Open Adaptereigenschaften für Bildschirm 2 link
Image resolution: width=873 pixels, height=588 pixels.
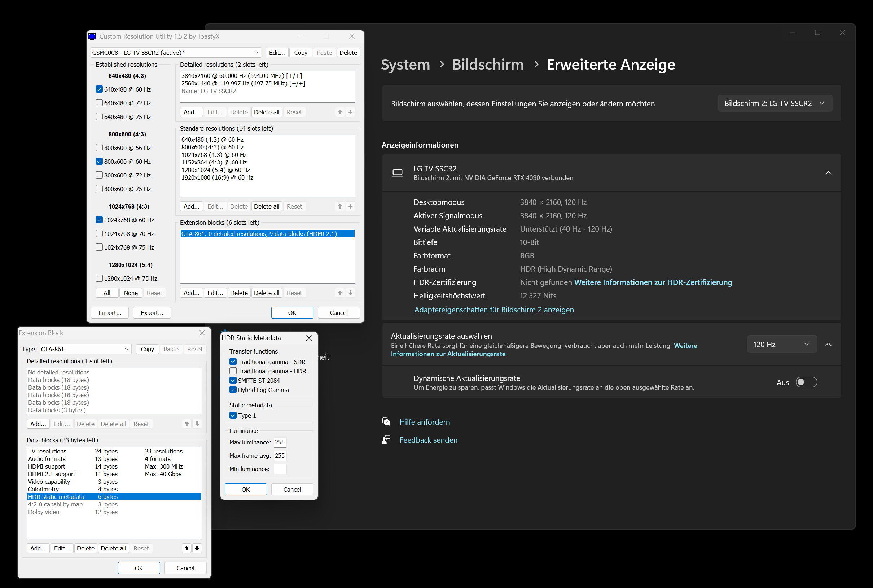tap(493, 310)
